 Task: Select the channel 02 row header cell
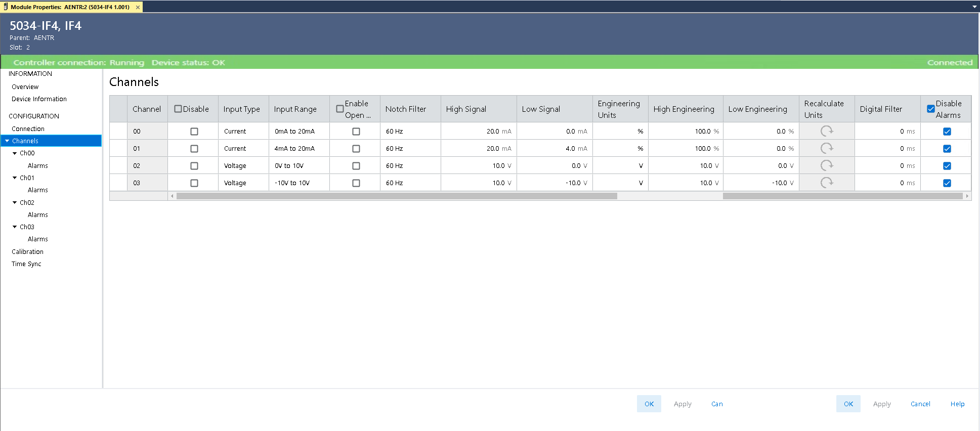118,165
